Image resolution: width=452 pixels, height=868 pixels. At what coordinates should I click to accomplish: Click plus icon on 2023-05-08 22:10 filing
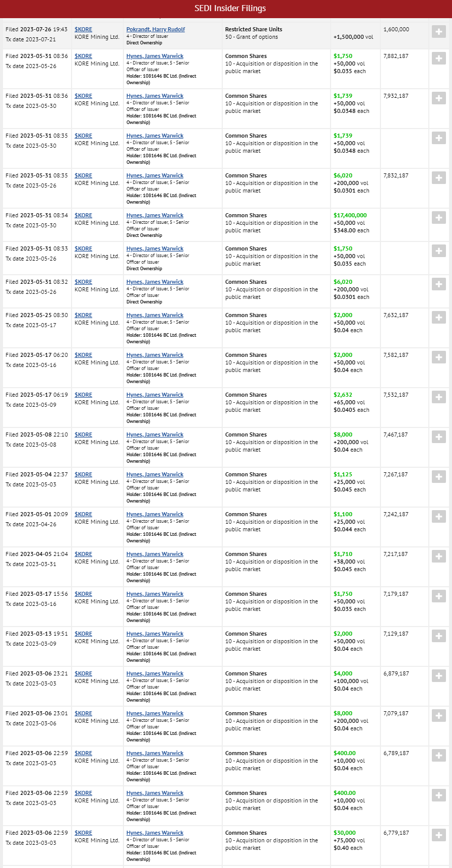pos(438,437)
